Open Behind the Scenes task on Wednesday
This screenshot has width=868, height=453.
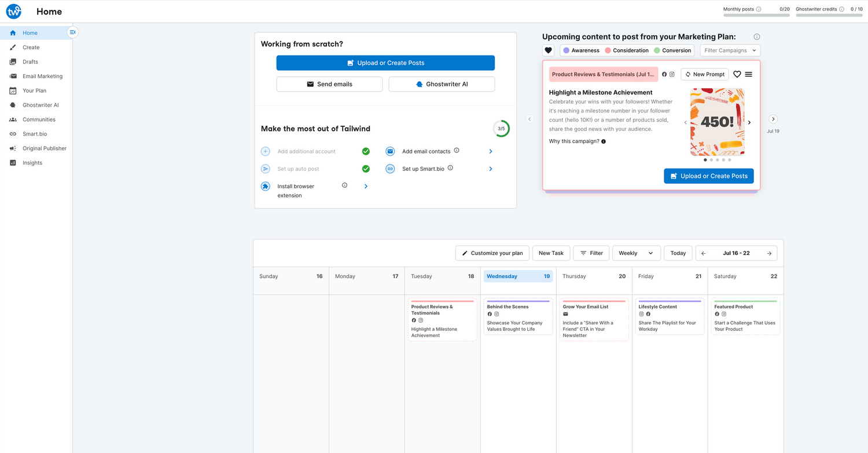pyautogui.click(x=518, y=316)
